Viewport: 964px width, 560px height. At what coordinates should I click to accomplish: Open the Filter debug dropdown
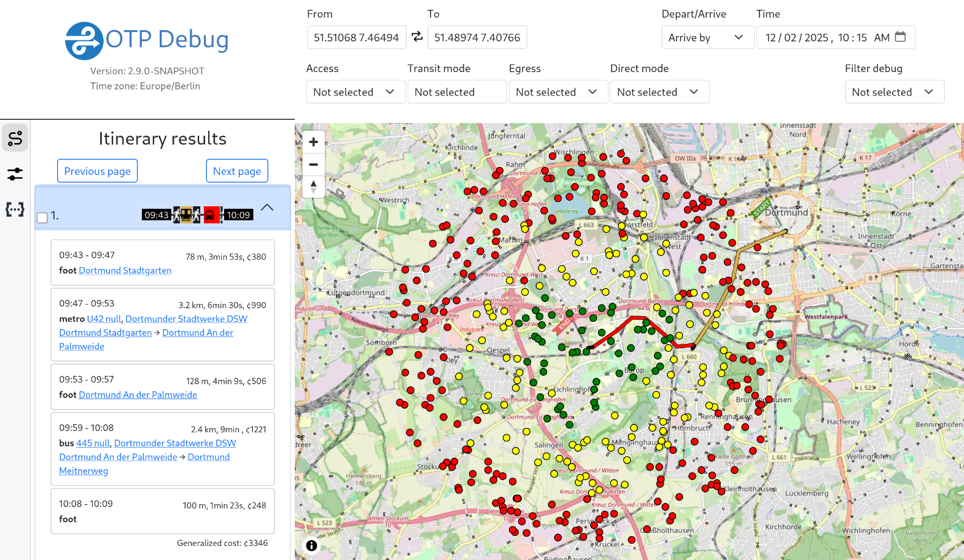[894, 91]
